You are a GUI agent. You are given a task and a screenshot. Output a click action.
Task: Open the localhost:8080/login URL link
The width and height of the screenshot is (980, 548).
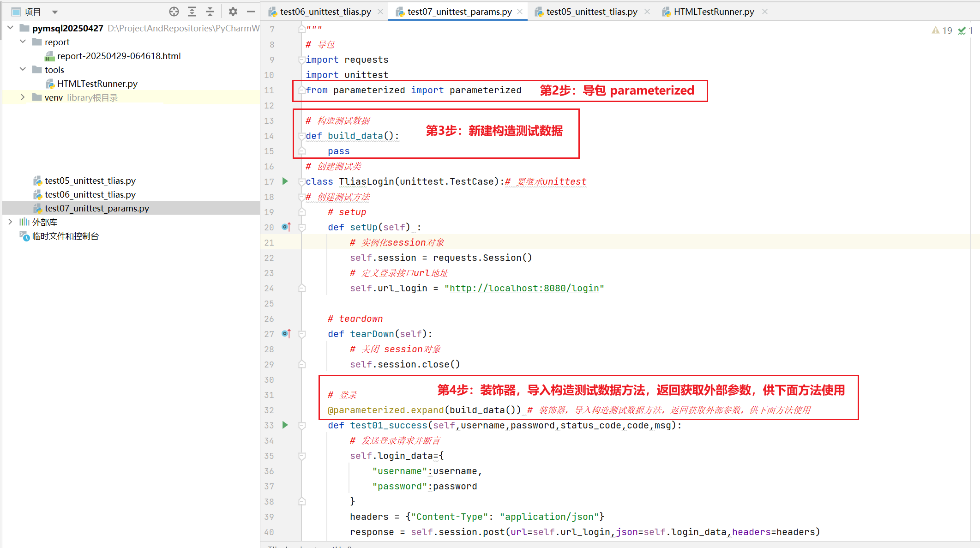click(x=524, y=289)
